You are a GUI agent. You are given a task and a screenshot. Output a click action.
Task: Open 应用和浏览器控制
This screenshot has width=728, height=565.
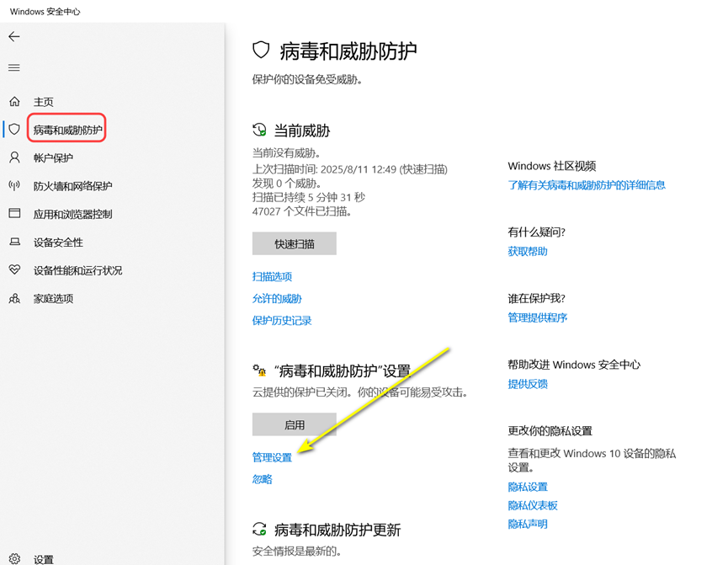point(73,214)
